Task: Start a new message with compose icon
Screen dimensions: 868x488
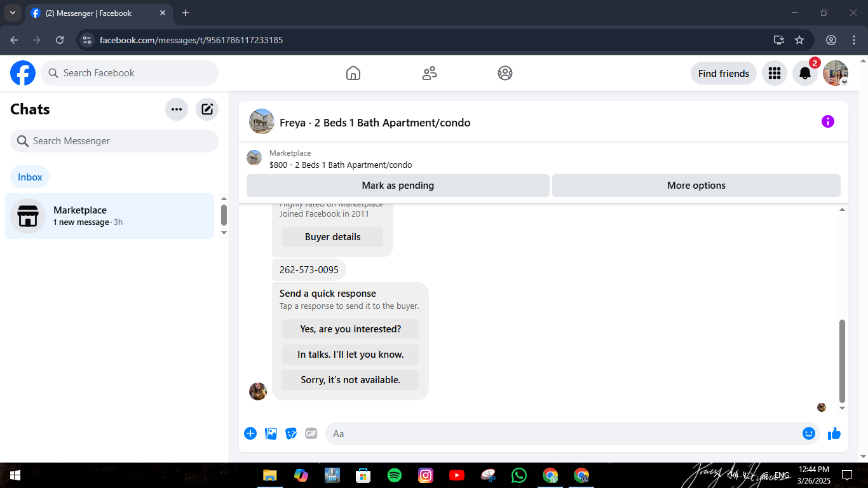Action: (x=207, y=109)
